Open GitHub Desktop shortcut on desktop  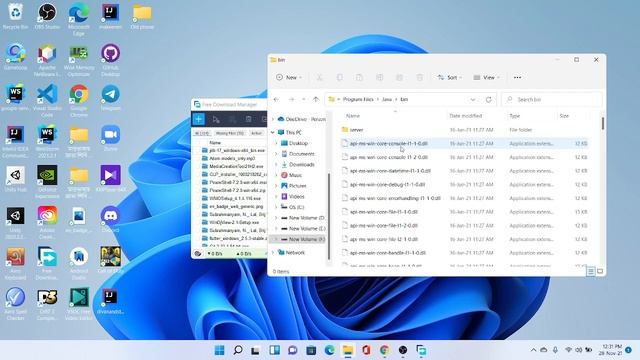pyautogui.click(x=110, y=60)
